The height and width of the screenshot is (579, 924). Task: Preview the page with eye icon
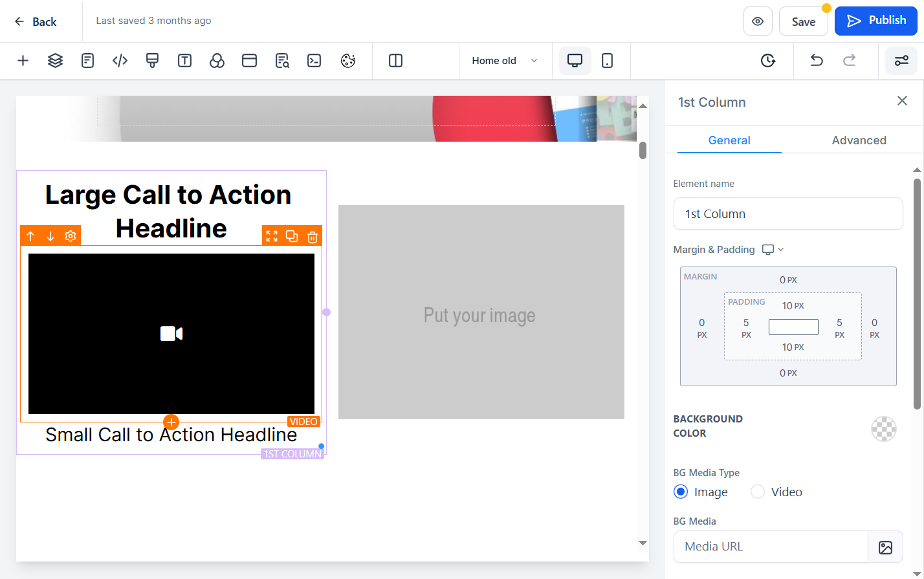(x=758, y=21)
